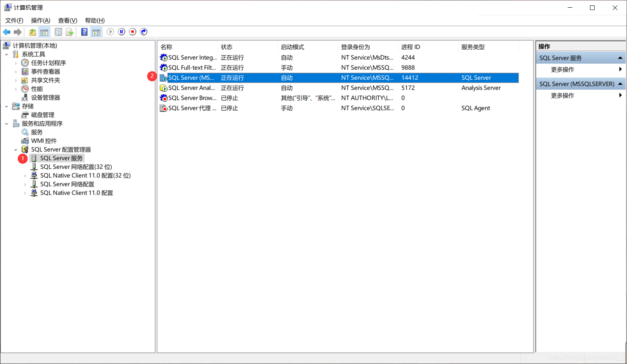Select the 事件查看器 icon
This screenshot has width=627, height=364.
tap(25, 72)
